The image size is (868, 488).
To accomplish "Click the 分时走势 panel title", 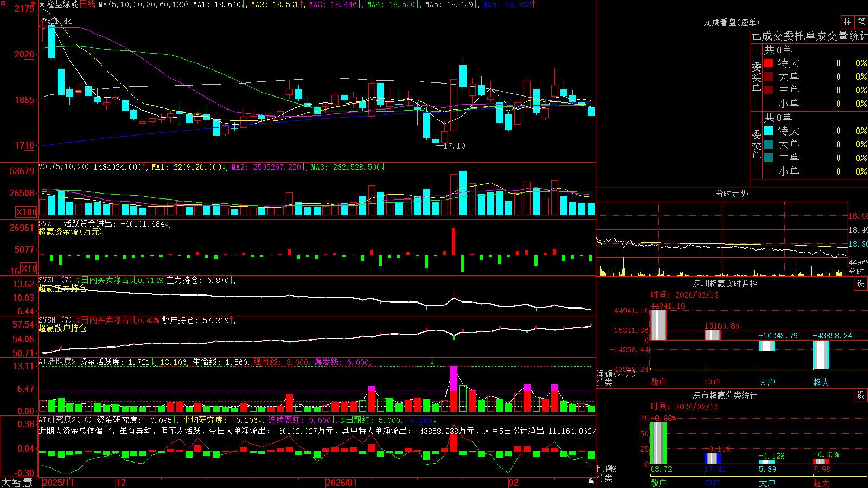I will pyautogui.click(x=732, y=194).
